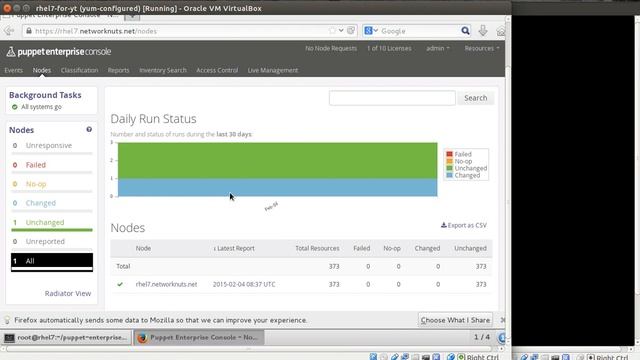The height and width of the screenshot is (360, 640).
Task: Click the Firefox home icon
Action: click(x=500, y=31)
